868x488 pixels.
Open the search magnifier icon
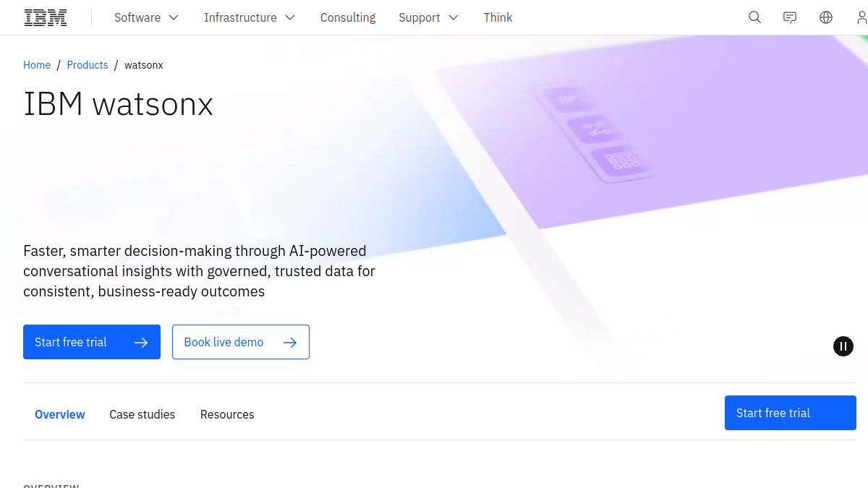[754, 17]
